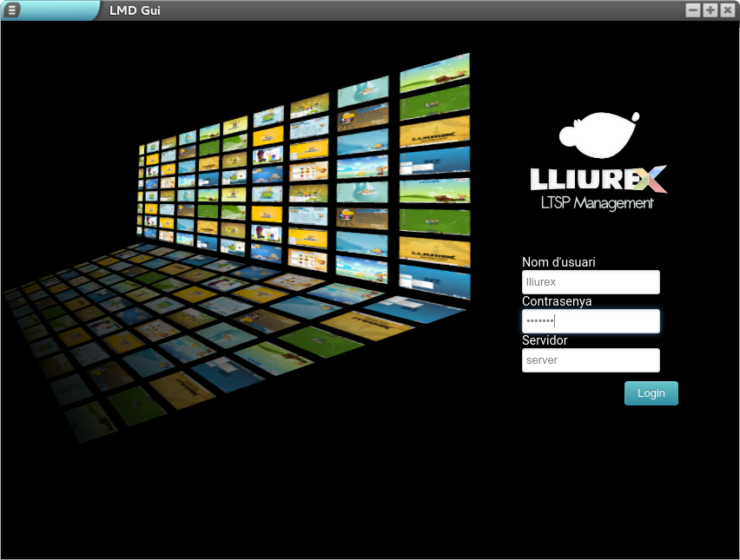
Task: Maximize the LMD Gui window
Action: click(710, 10)
